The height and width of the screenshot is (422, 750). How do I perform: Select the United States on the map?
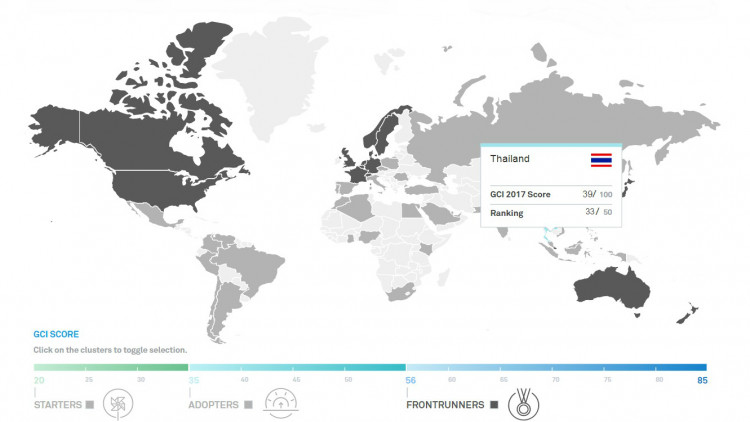pos(160,189)
